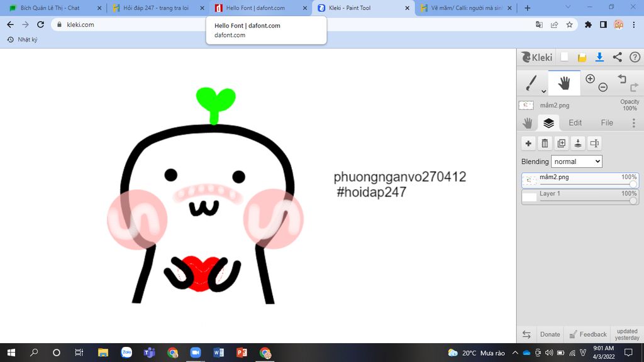The image size is (644, 362).
Task: Click the updated yesterday note
Action: 627,334
